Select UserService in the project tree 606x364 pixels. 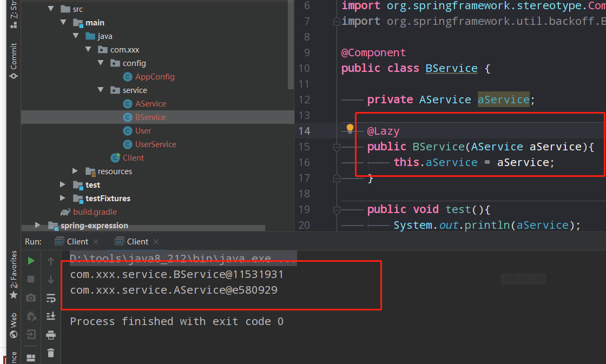[155, 144]
